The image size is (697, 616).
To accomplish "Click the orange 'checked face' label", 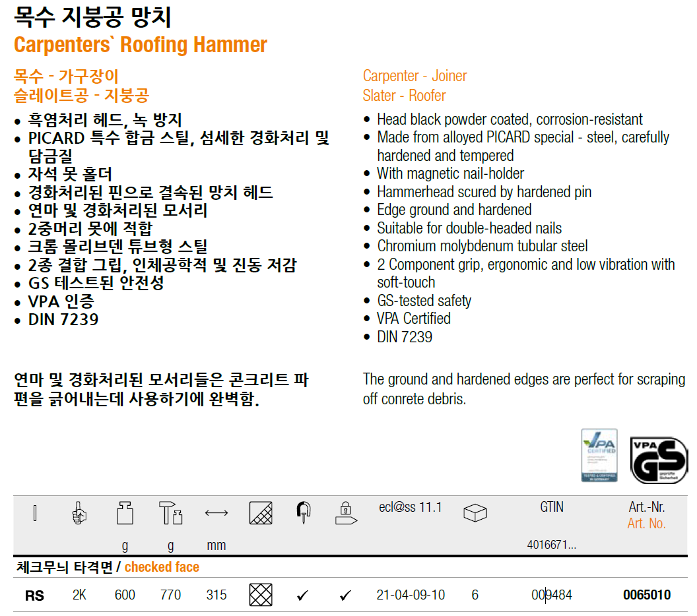I will coord(162,567).
